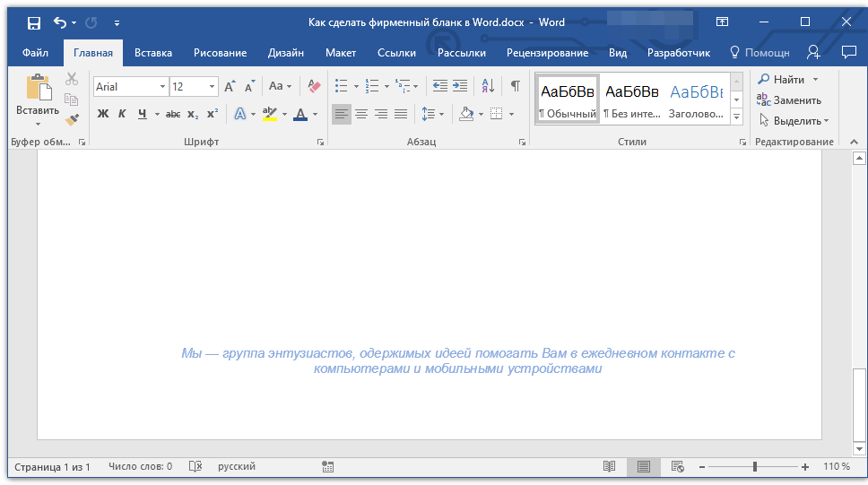Click the zoom slider handle
868x485 pixels.
tap(755, 466)
